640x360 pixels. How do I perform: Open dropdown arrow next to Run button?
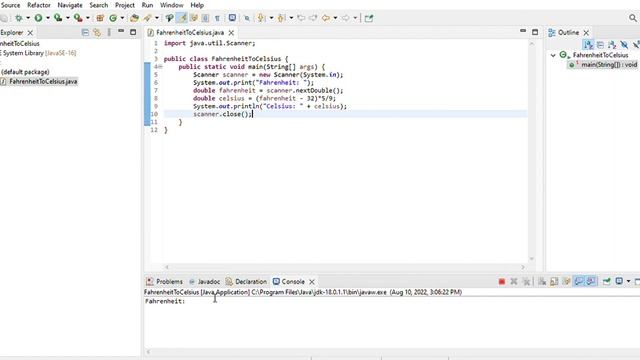coord(47,18)
